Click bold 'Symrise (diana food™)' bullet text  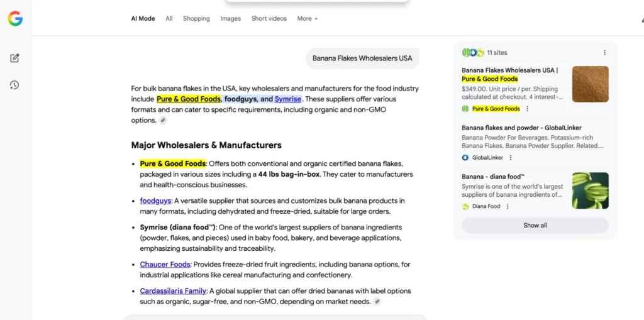(178, 227)
